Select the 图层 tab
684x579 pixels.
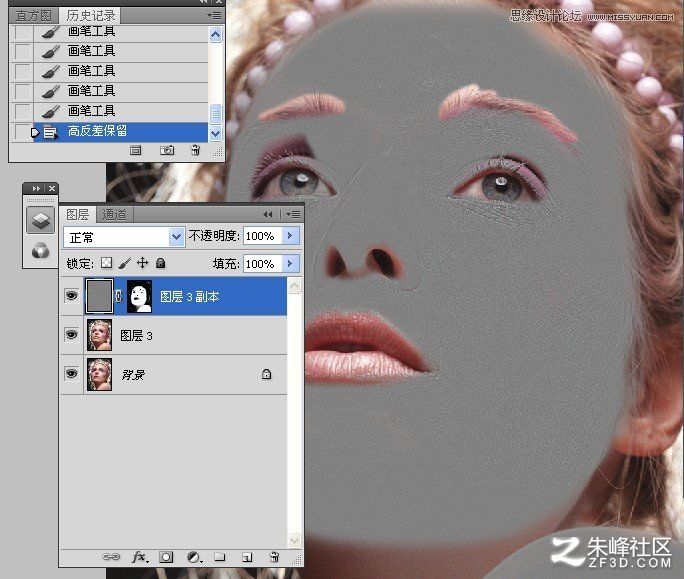(78, 214)
